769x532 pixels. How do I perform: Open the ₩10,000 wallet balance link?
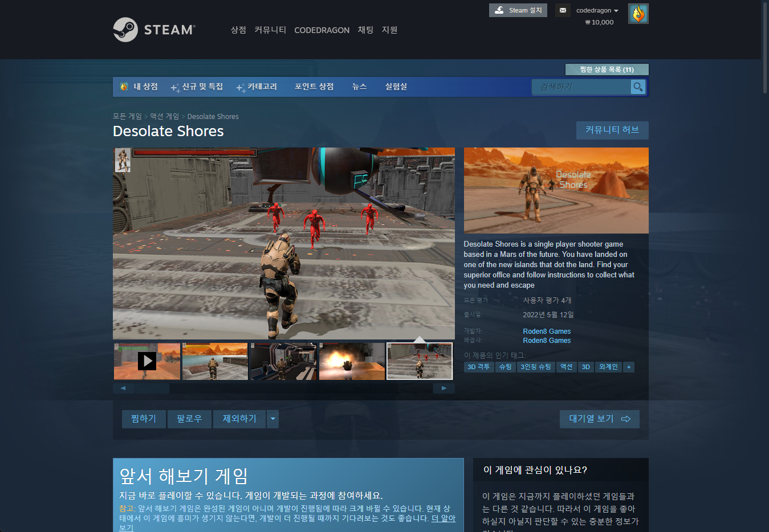click(599, 22)
